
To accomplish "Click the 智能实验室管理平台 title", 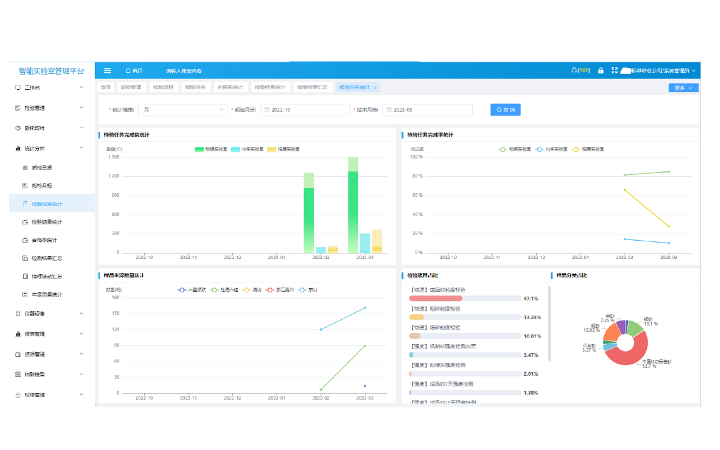I will 51,71.
